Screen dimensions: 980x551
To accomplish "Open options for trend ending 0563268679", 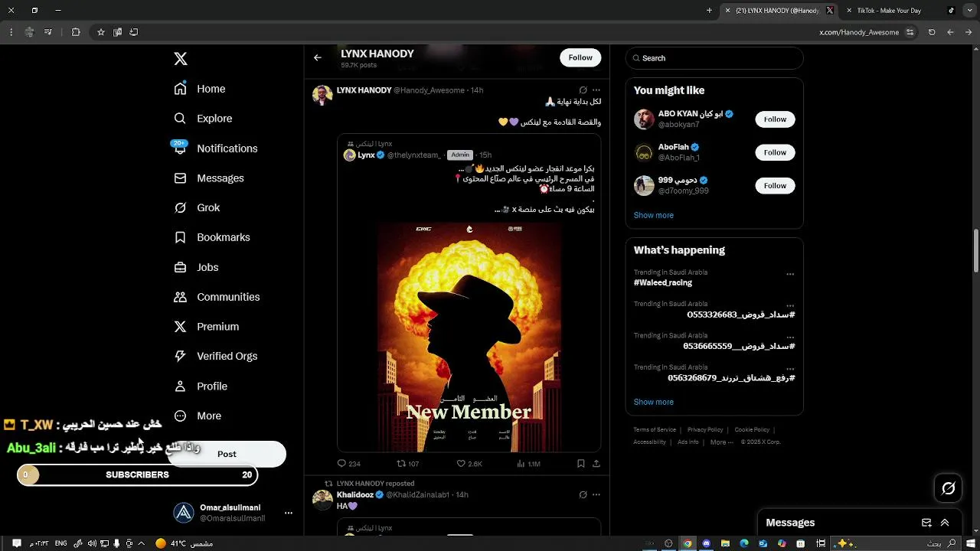I will pos(790,369).
